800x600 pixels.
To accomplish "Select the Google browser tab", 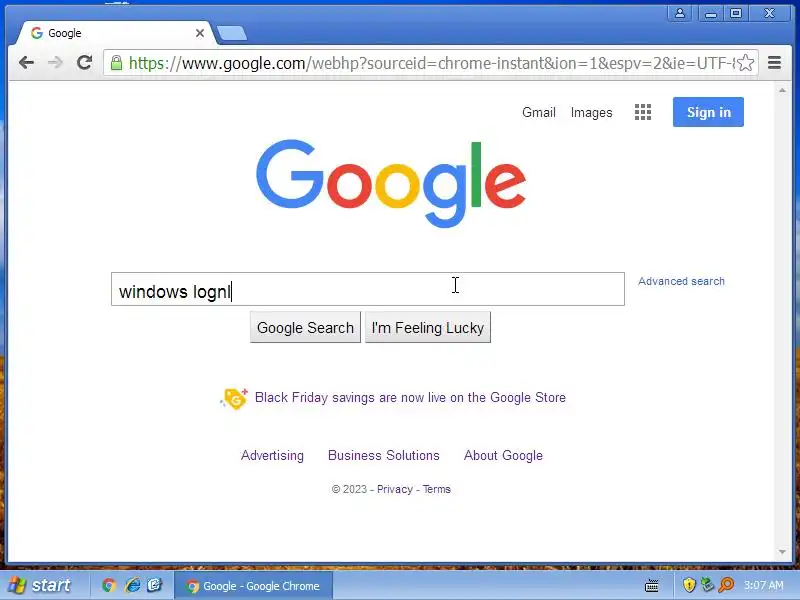I will coord(115,33).
